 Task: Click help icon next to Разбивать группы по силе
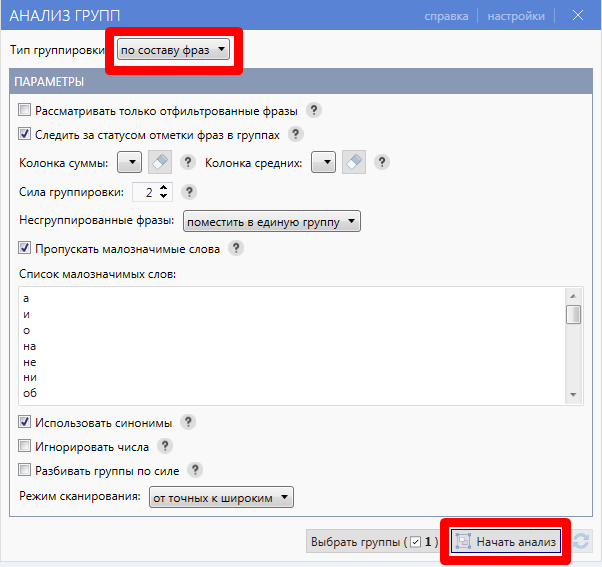point(195,470)
